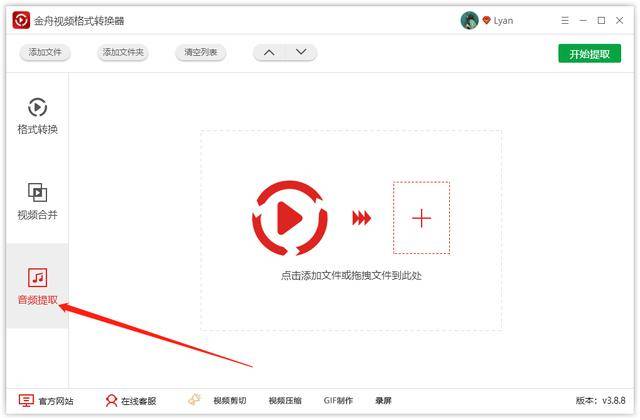This screenshot has width=640, height=420.
Task: Move item down with the down arrow
Action: [x=300, y=53]
